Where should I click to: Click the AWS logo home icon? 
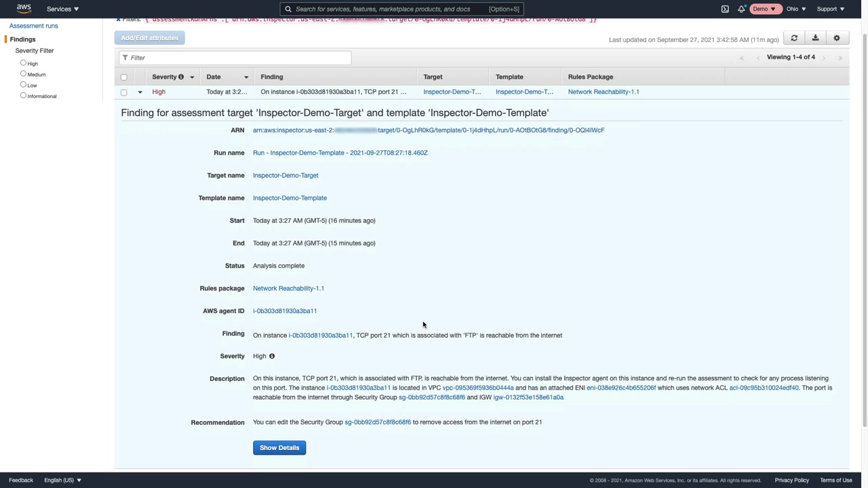point(24,9)
